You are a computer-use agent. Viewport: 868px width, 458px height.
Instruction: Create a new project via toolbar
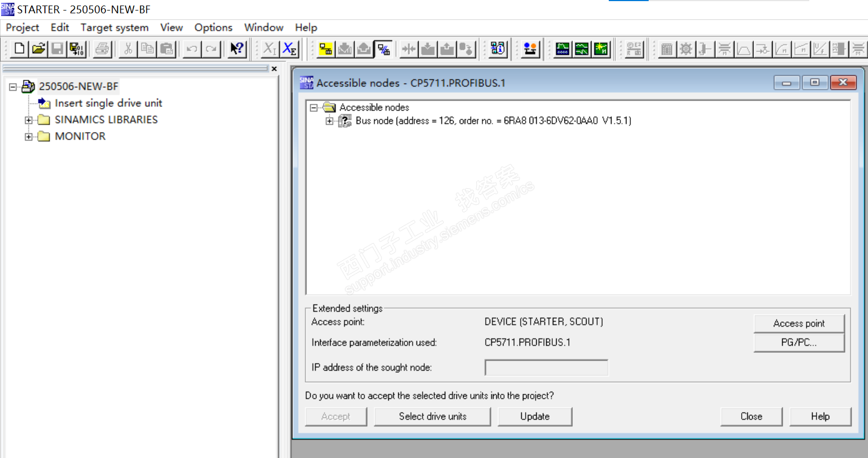(x=19, y=49)
